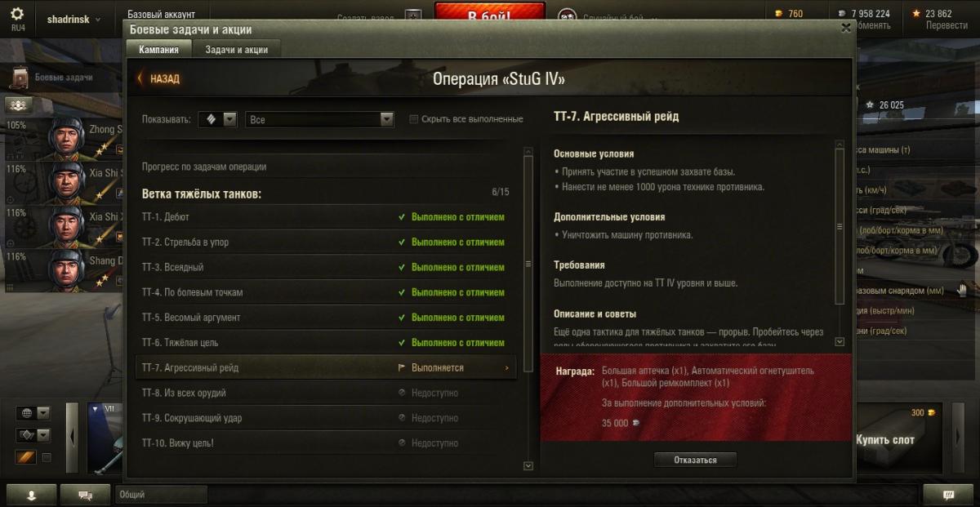Screen dimensions: 980x507
Task: Open settings gear menu
Action: 17,14
